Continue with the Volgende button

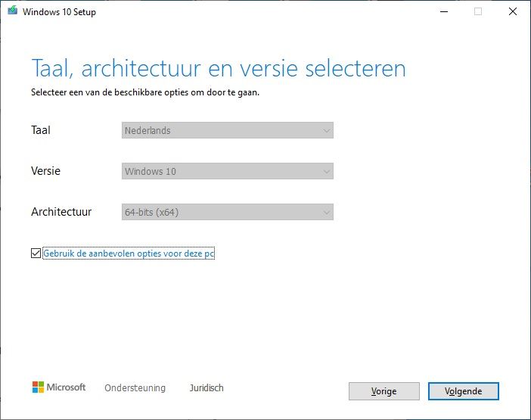pyautogui.click(x=463, y=391)
